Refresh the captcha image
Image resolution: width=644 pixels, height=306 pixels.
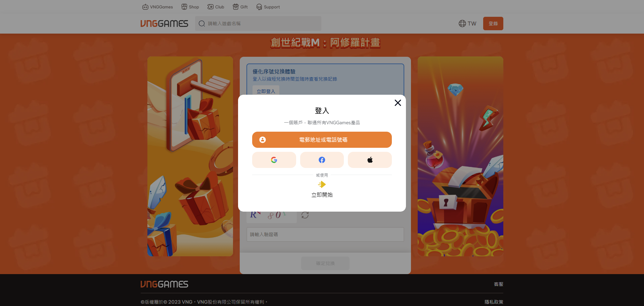(305, 215)
